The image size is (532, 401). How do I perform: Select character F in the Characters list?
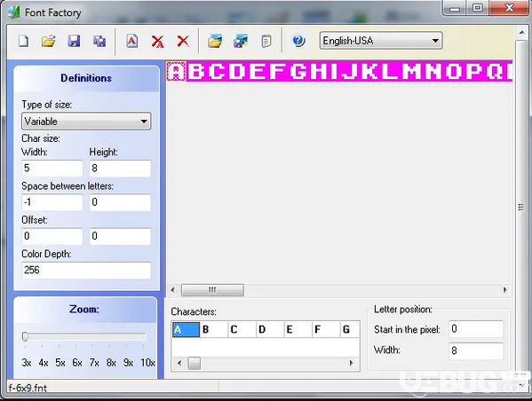327,329
